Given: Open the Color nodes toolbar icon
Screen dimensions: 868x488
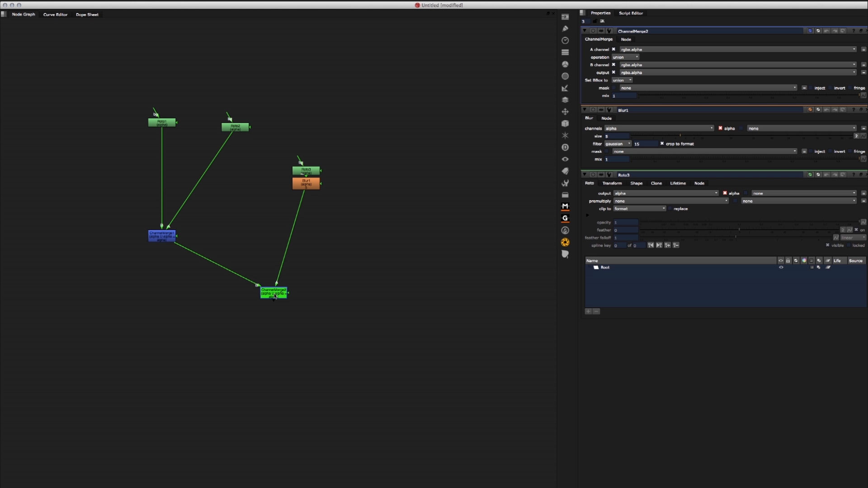Looking at the screenshot, I should 565,64.
